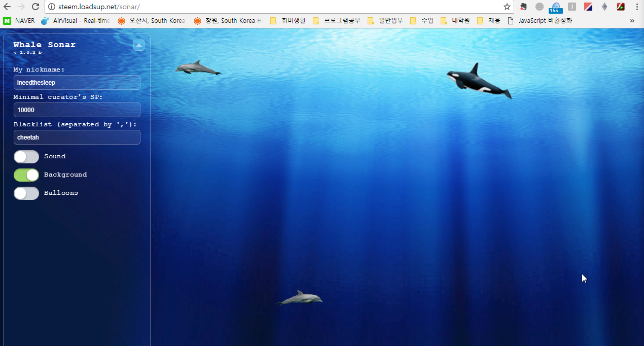Screen dimensions: 644x346
Task: Edit the My nickname field
Action: coord(77,83)
